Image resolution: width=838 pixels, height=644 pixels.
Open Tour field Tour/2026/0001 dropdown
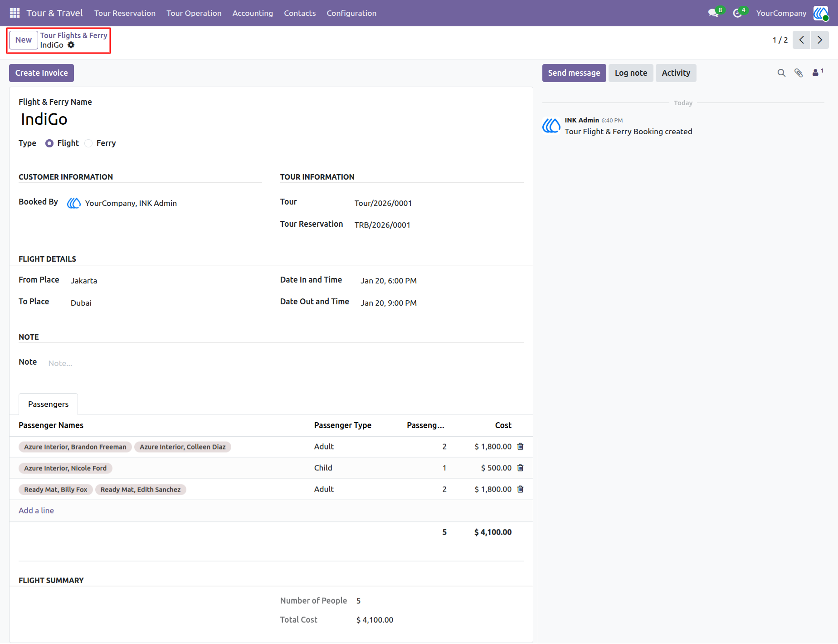tap(438, 203)
